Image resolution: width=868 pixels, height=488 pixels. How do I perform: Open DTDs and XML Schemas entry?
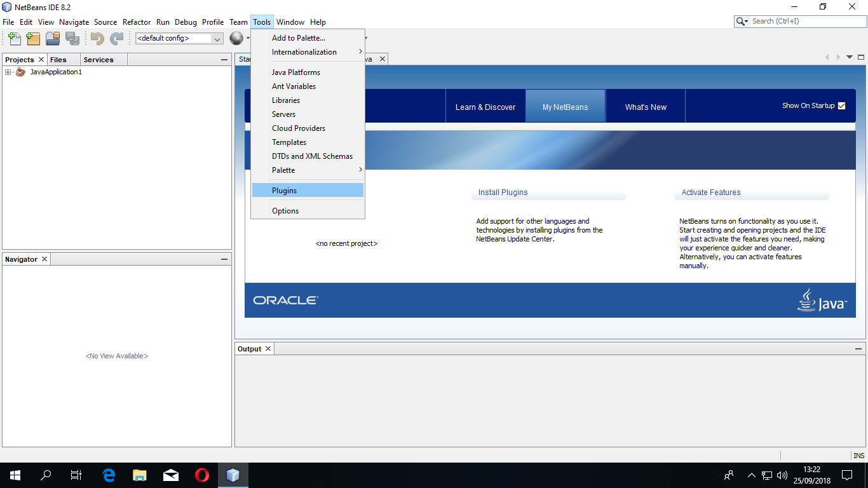click(x=308, y=156)
